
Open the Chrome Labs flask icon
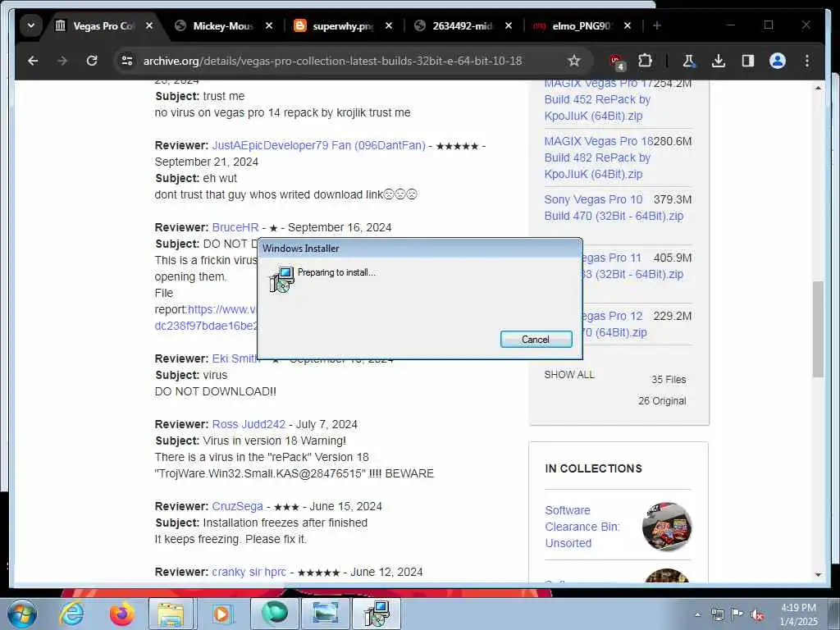688,61
